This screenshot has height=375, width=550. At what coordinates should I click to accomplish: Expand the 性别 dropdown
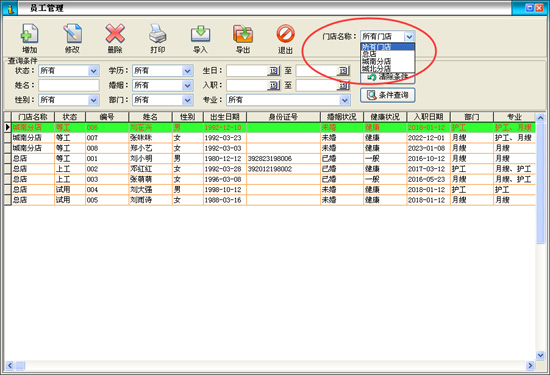coord(93,100)
